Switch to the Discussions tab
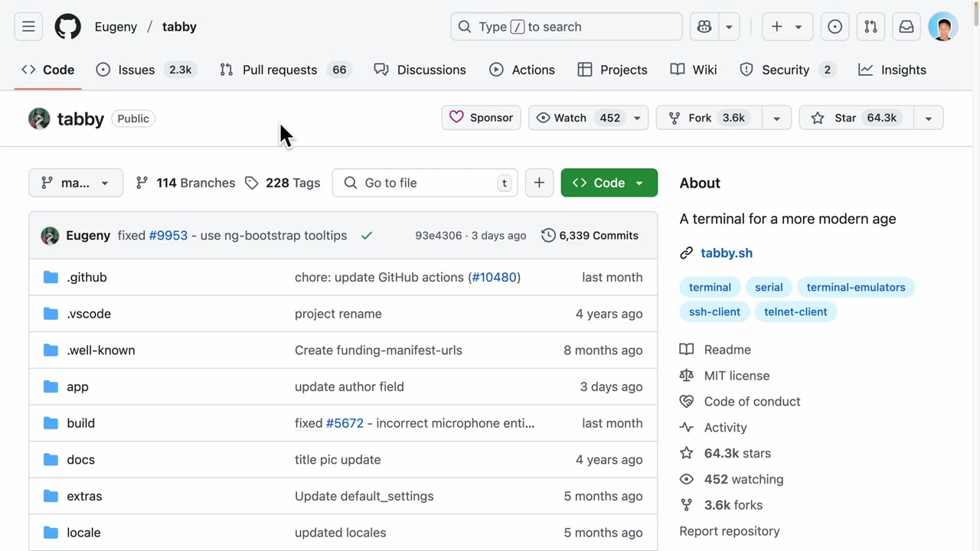 tap(420, 70)
